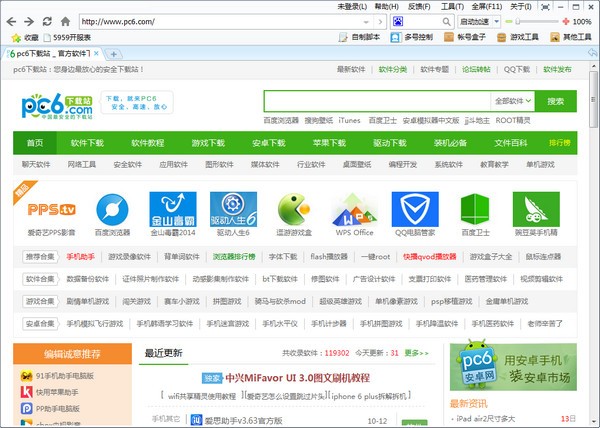The image size is (600, 428).
Task: Open the 排行榜 navigation link
Action: pos(560,143)
